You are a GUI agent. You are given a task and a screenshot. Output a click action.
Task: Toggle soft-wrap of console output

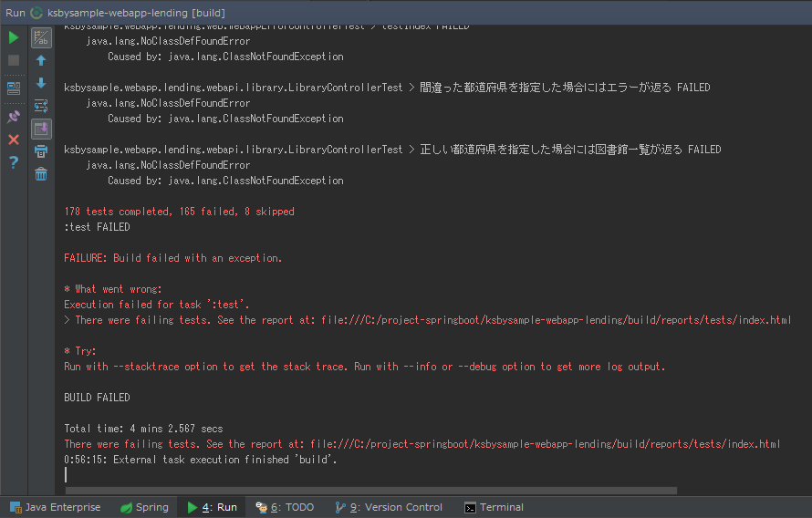(x=41, y=106)
